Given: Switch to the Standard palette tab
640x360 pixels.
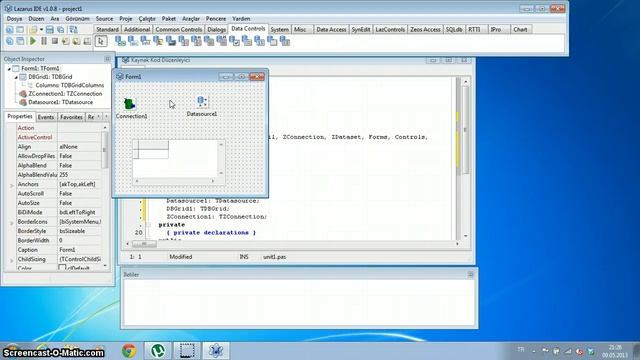Looking at the screenshot, I should [x=107, y=29].
